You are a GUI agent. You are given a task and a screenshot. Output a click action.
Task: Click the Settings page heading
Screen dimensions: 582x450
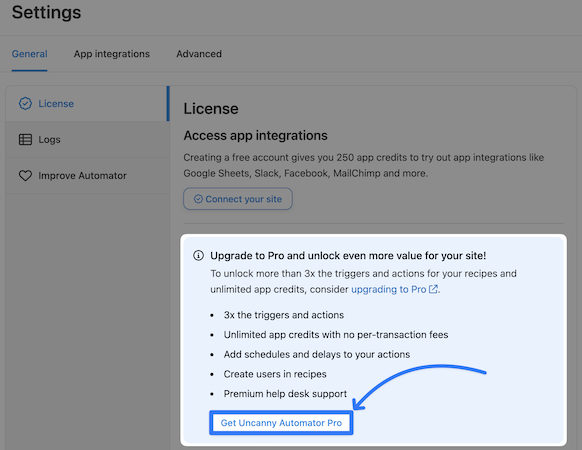(x=46, y=12)
